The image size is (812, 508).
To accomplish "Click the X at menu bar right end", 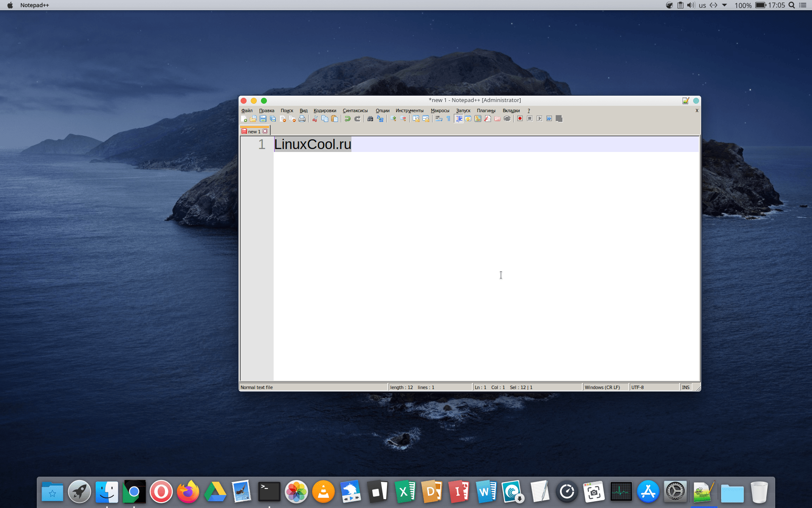I will coord(697,110).
